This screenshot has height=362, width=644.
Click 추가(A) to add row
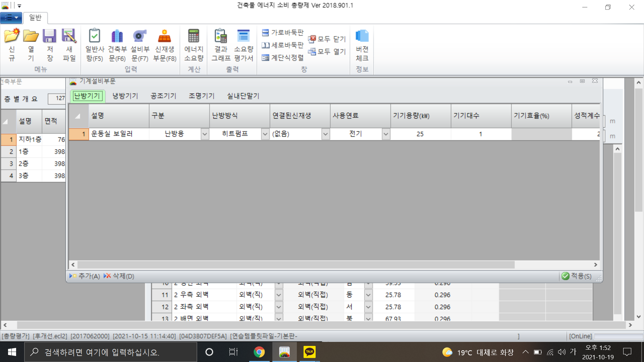pyautogui.click(x=85, y=276)
